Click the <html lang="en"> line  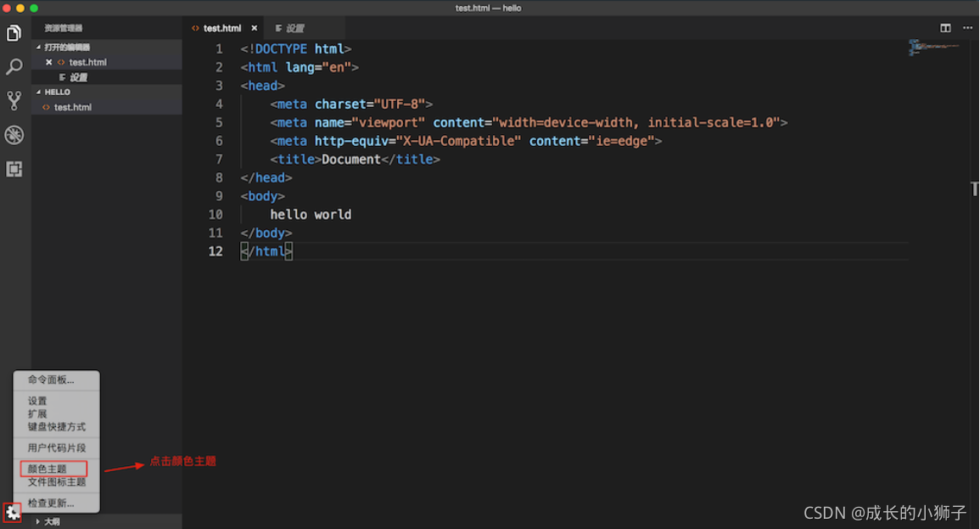click(300, 67)
